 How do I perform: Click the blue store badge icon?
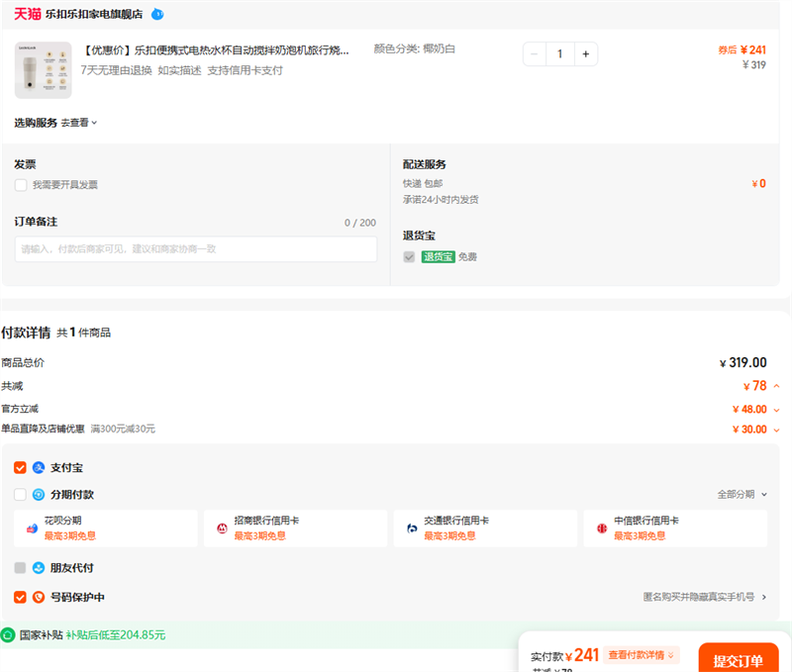(157, 14)
